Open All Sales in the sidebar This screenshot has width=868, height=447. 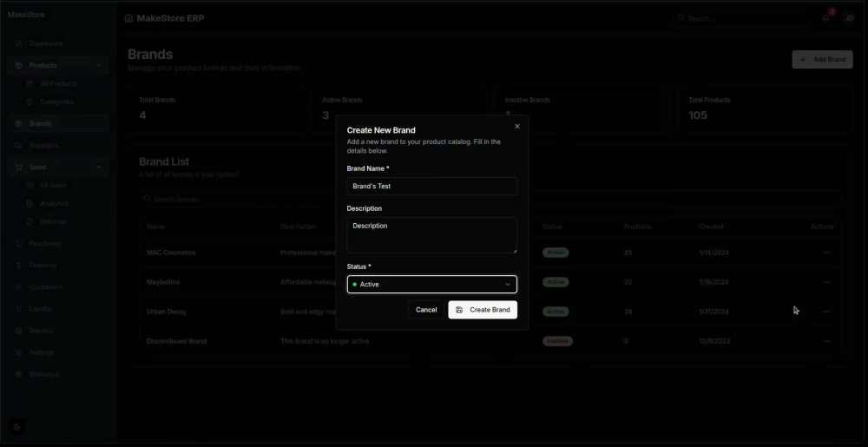pos(63,186)
